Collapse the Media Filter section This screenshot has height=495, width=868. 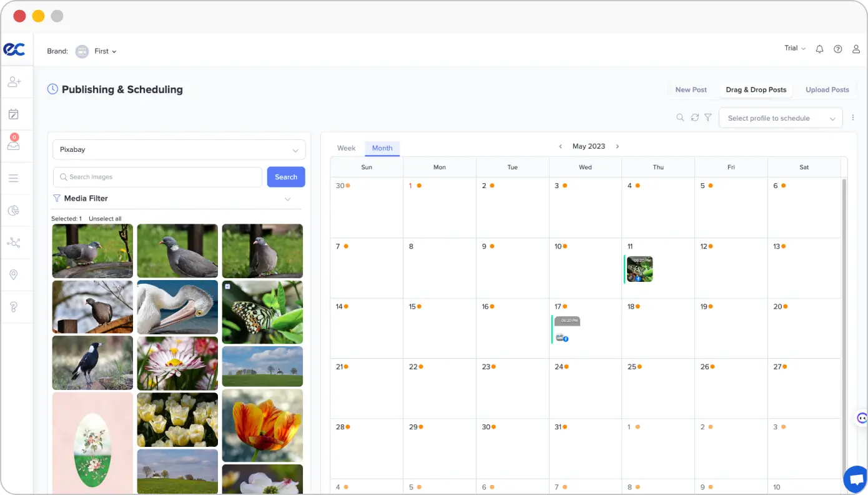287,199
